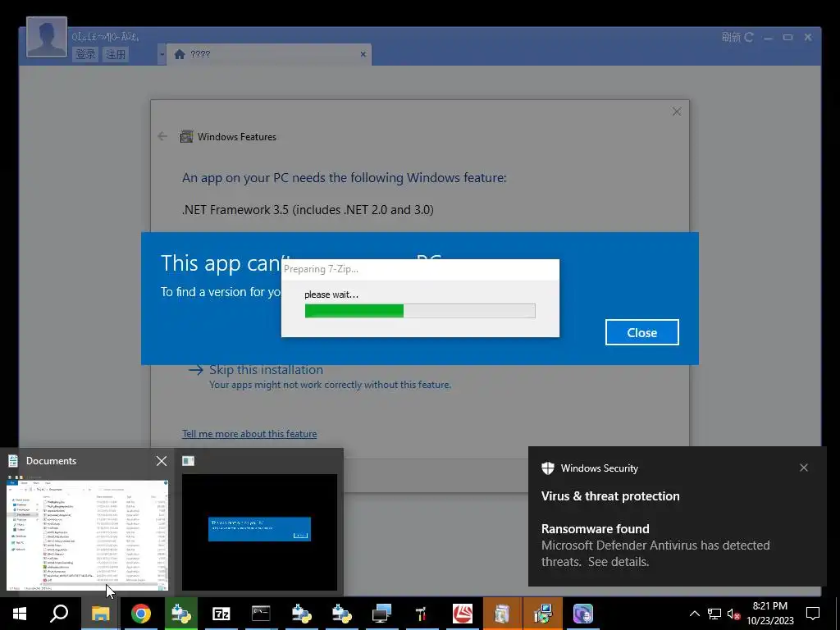Viewport: 840px width, 630px height.
Task: Click the 登录 login button
Action: pyautogui.click(x=85, y=54)
